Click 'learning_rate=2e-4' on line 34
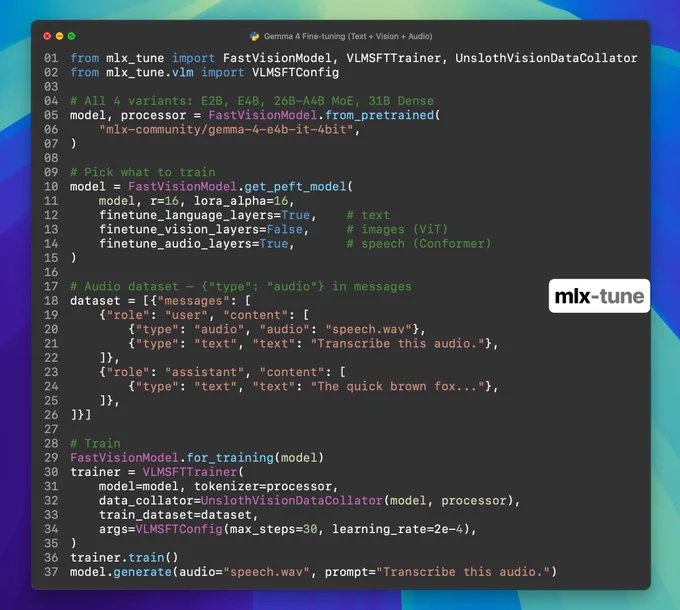This screenshot has width=680, height=610. pos(397,529)
